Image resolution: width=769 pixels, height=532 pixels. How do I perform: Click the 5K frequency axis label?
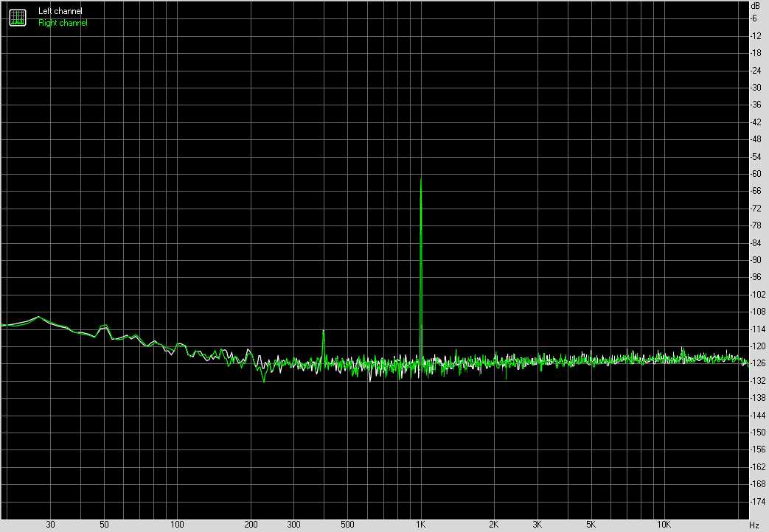point(591,525)
